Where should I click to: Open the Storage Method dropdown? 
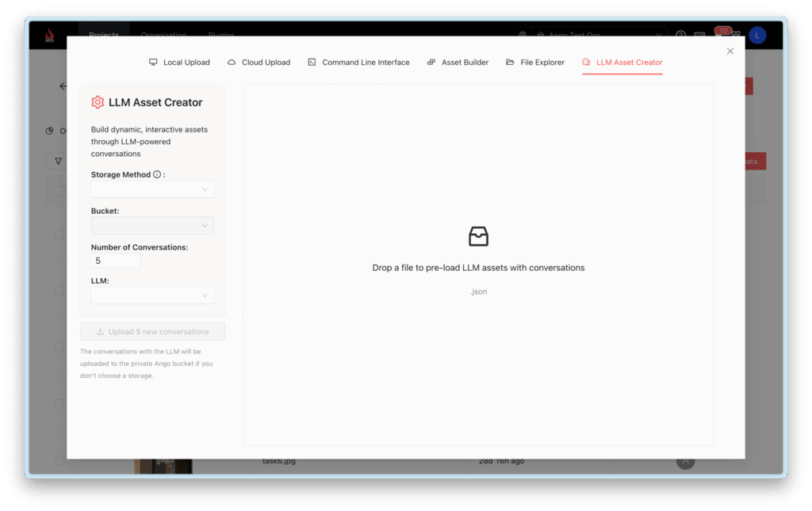click(151, 189)
